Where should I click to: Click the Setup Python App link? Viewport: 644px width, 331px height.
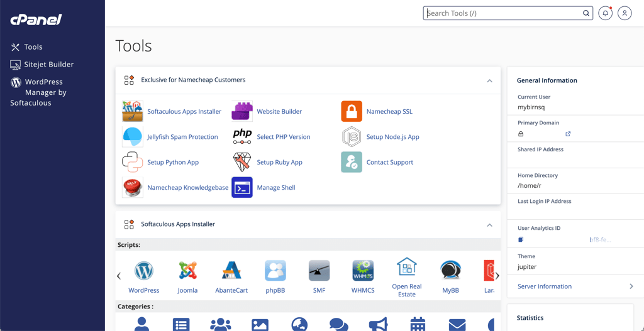(x=173, y=163)
